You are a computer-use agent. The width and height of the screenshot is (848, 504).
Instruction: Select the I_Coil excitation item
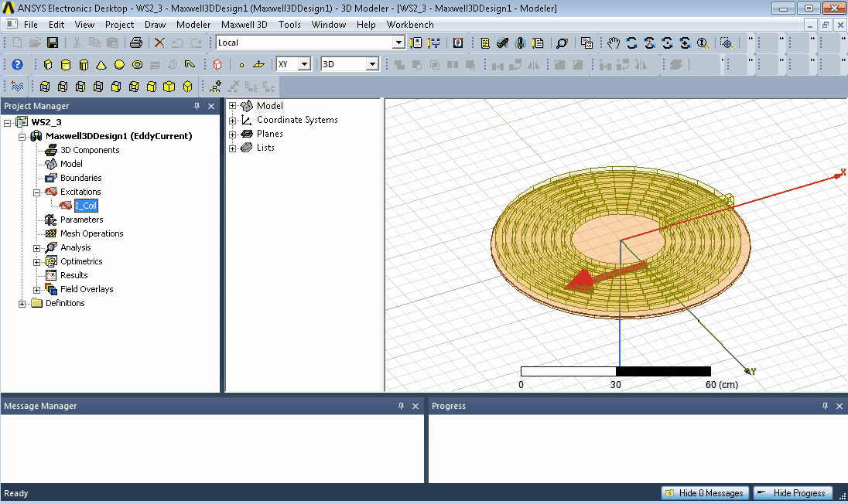pyautogui.click(x=86, y=206)
